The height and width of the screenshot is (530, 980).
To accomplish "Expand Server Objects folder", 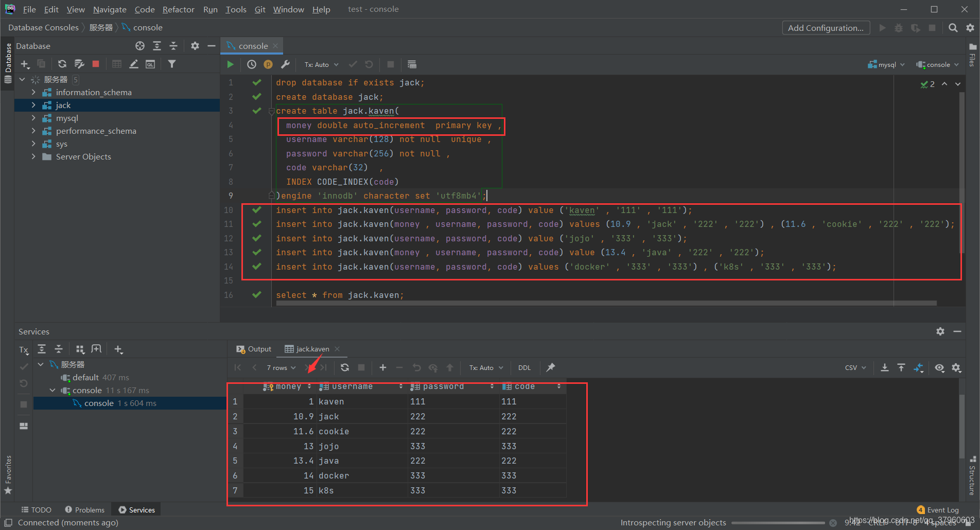I will (34, 156).
